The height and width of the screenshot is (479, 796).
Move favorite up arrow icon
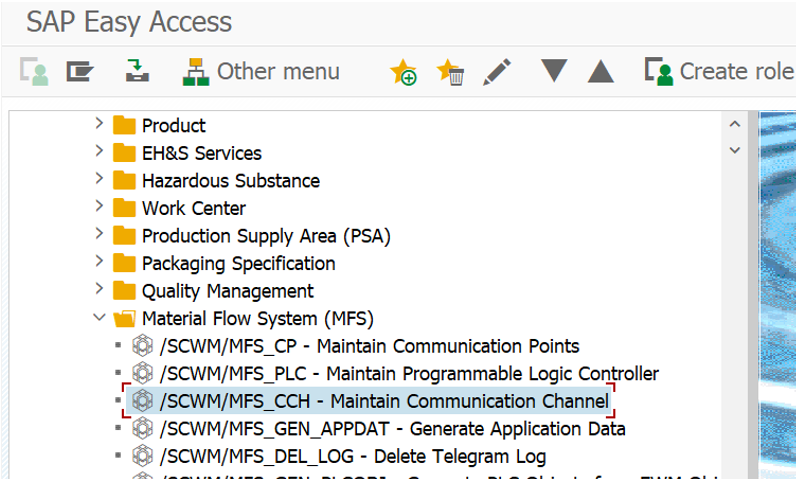coord(601,71)
